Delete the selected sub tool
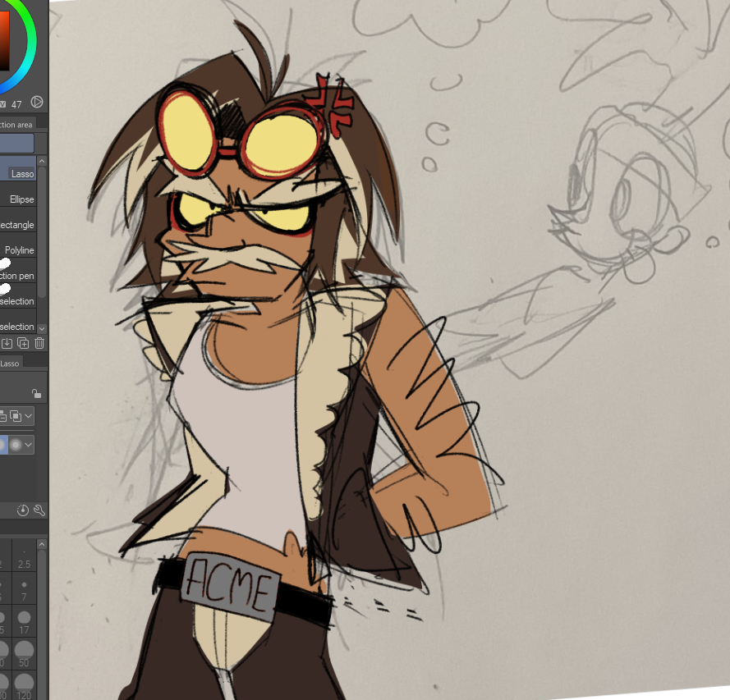The image size is (730, 700). click(39, 343)
